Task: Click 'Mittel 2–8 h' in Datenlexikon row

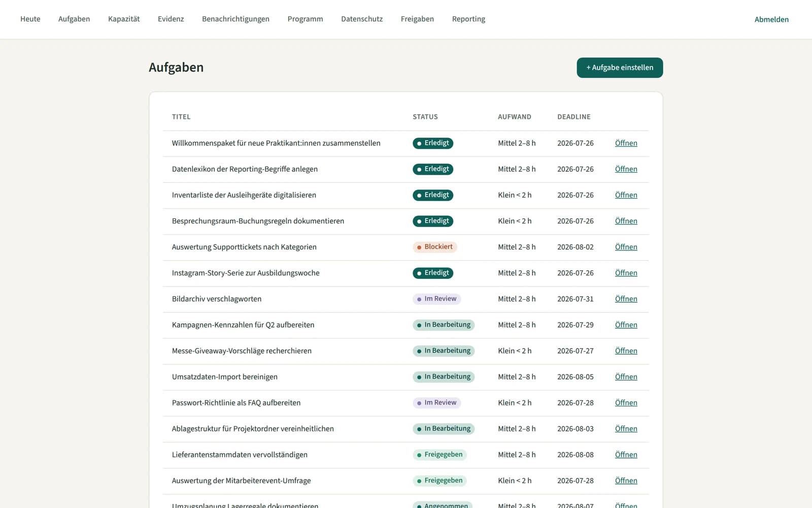Action: tap(517, 169)
